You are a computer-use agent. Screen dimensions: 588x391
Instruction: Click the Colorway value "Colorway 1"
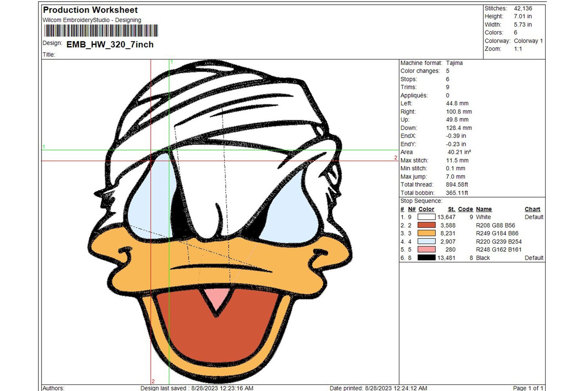[528, 41]
